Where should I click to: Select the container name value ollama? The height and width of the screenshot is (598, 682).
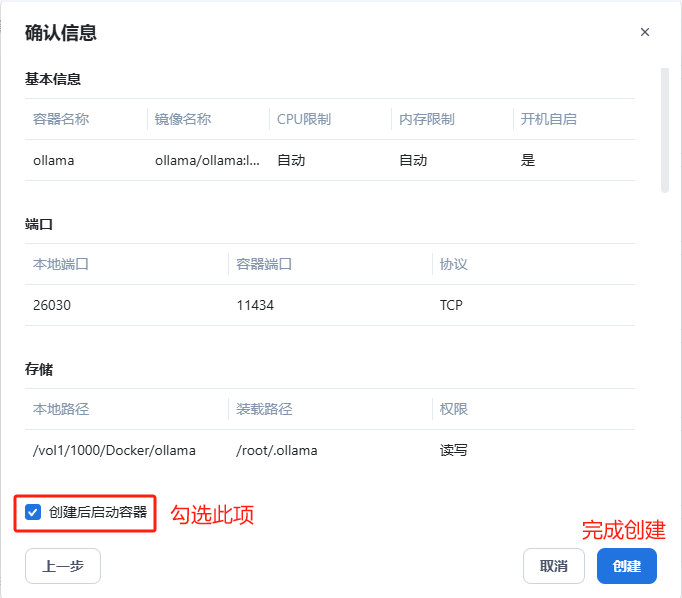coord(53,160)
